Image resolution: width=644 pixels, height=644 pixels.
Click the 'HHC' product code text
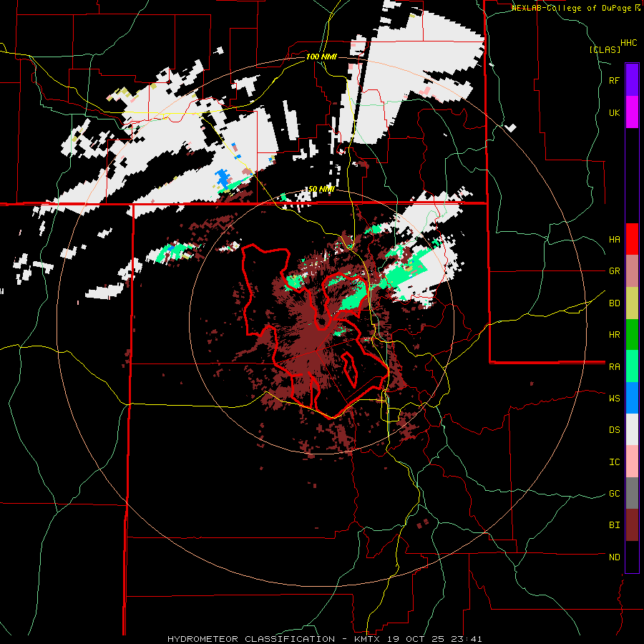tap(628, 43)
